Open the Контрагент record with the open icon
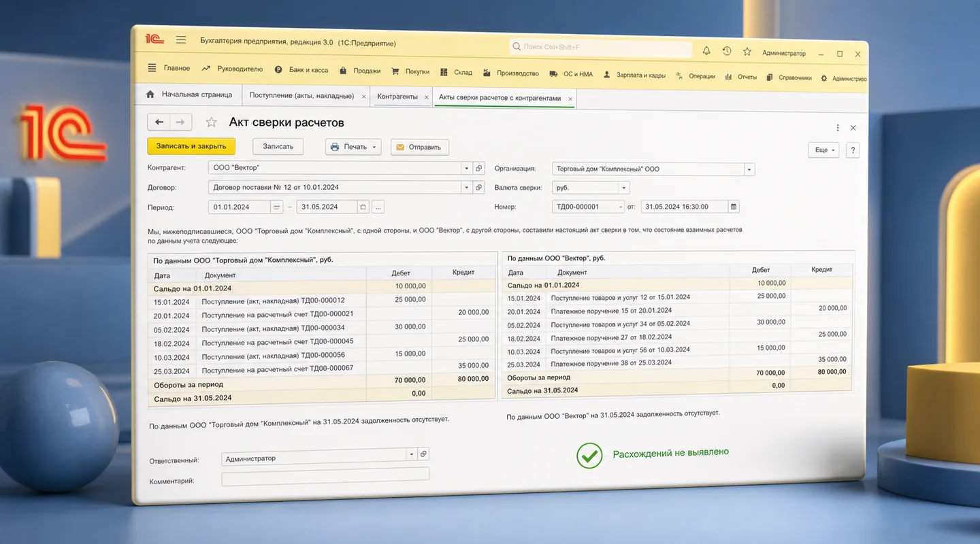Screen dimensions: 980x544 click(x=478, y=168)
